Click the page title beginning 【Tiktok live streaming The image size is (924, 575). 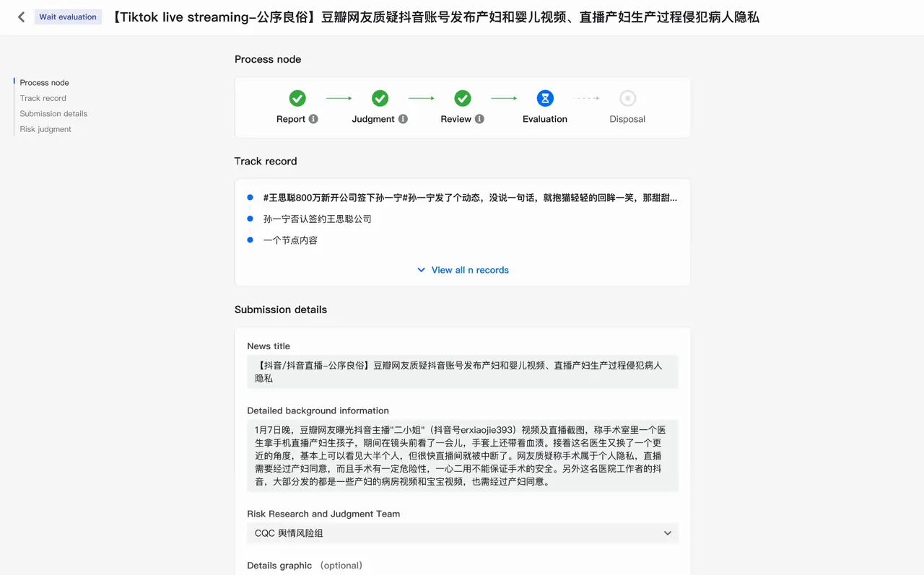click(435, 17)
